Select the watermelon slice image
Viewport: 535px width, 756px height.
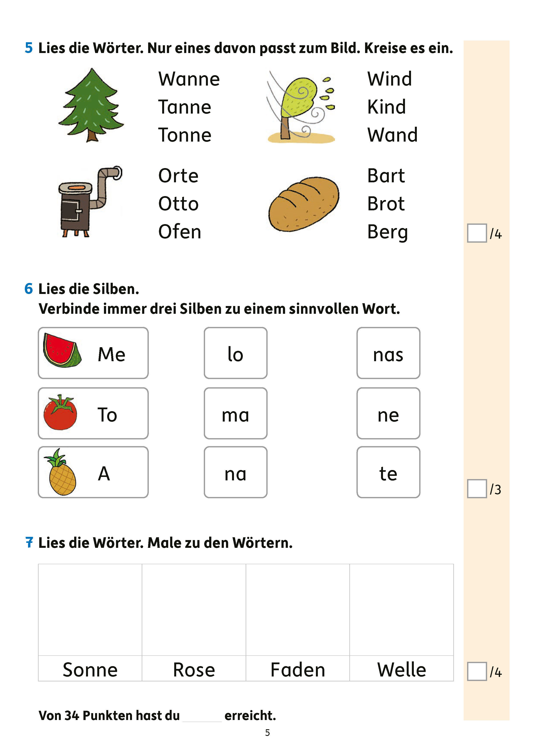pos(62,350)
